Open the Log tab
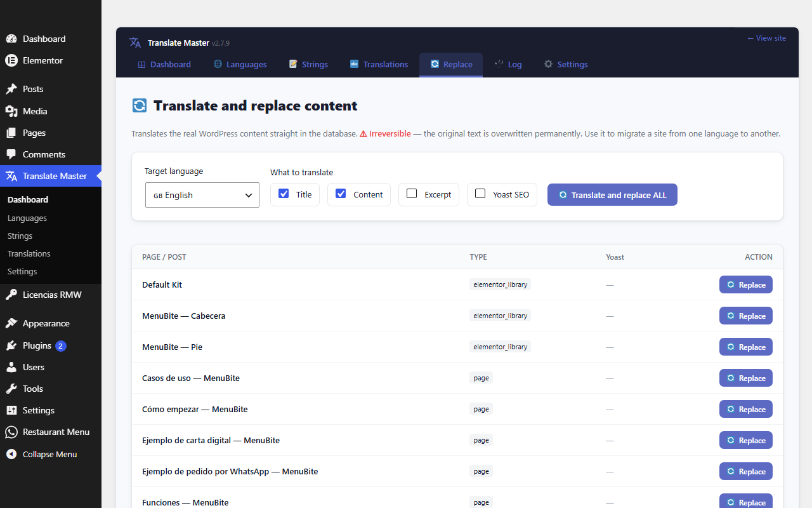 click(x=508, y=64)
